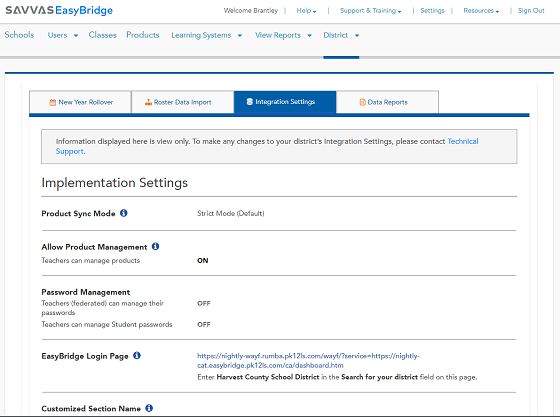Image resolution: width=560 pixels, height=417 pixels.
Task: Switch to Roster Data Import tab
Action: pyautogui.click(x=182, y=102)
